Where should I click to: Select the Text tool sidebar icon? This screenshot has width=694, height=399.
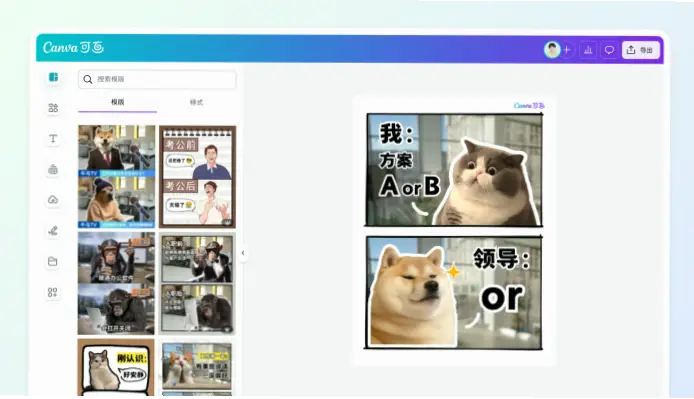pyautogui.click(x=53, y=139)
